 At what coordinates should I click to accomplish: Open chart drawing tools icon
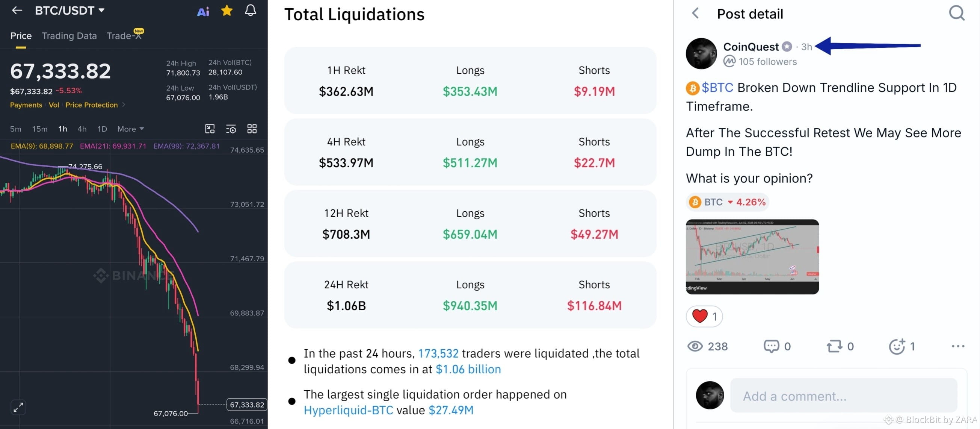[x=210, y=129]
